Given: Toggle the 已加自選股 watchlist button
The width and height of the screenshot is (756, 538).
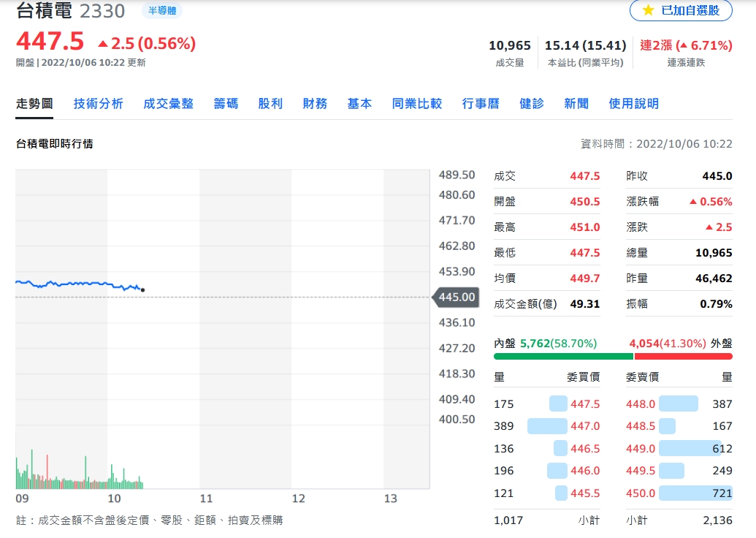Looking at the screenshot, I should click(x=681, y=10).
